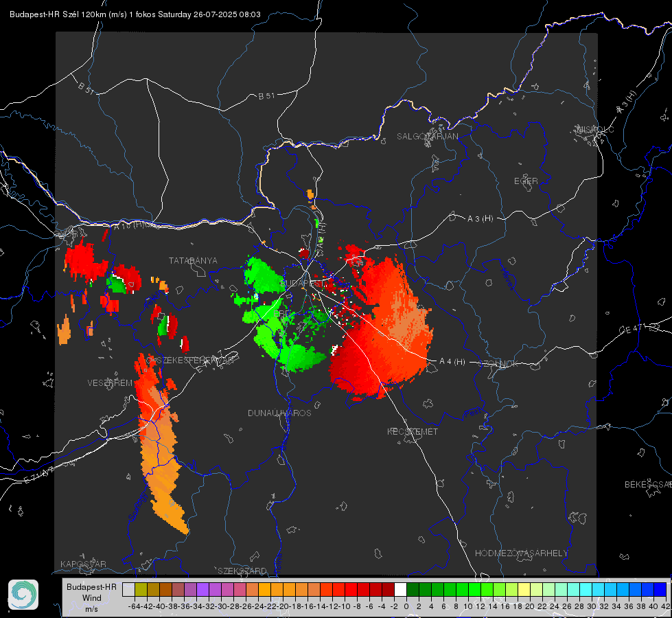Click the -64 legend value
Screen dimensions: 672x618
tap(135, 606)
